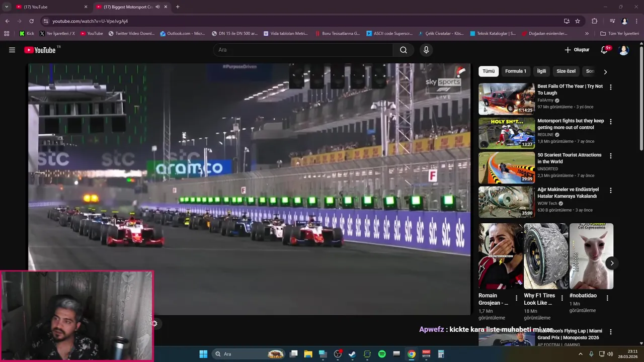Click the Oluştur create button
644x362 pixels.
pos(577,50)
